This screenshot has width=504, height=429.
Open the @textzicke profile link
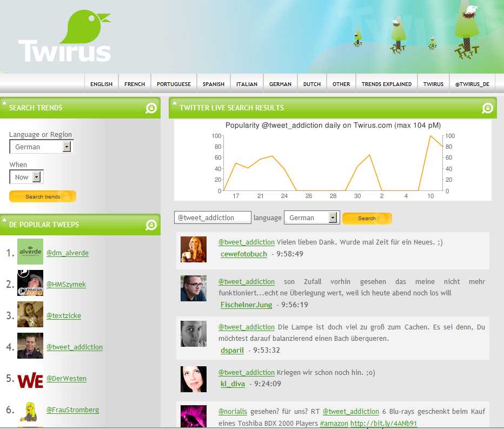64,315
